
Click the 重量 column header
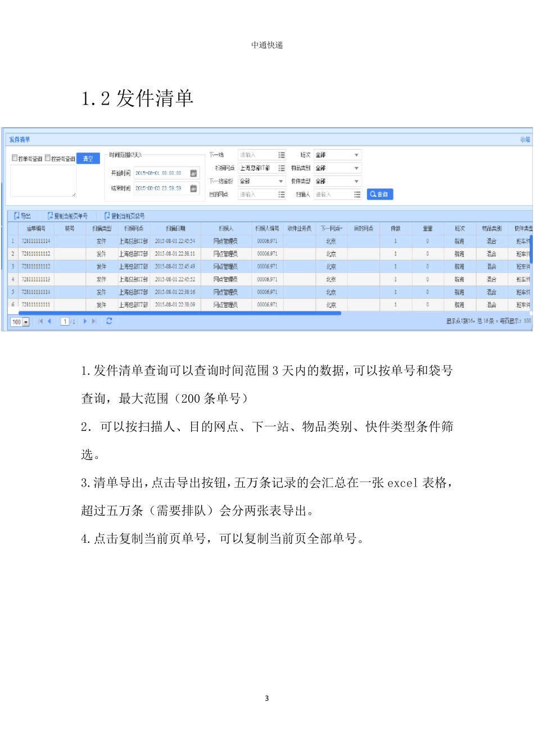click(428, 228)
